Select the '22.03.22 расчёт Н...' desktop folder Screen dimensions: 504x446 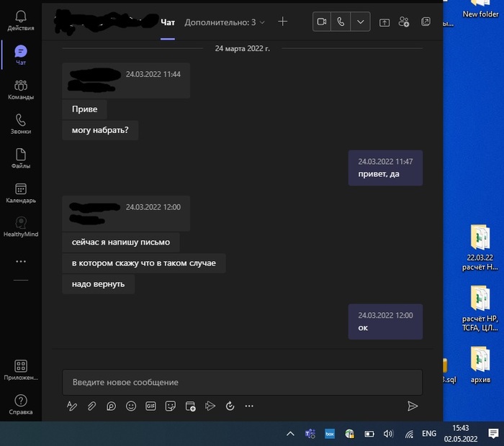[x=480, y=248]
